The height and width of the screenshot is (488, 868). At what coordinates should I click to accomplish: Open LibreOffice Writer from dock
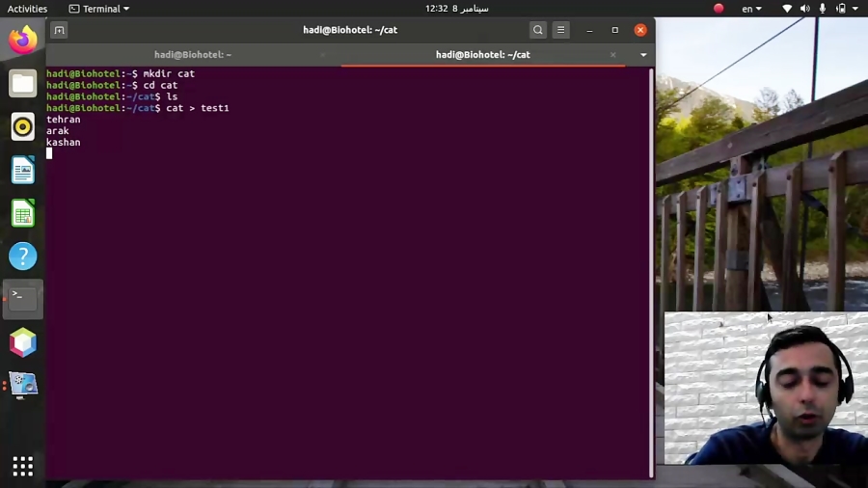click(x=23, y=170)
